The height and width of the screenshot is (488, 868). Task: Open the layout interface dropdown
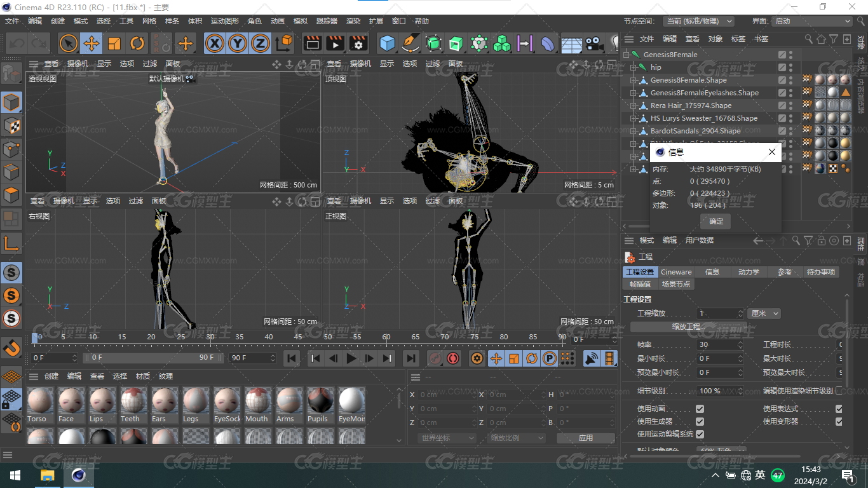click(x=812, y=21)
